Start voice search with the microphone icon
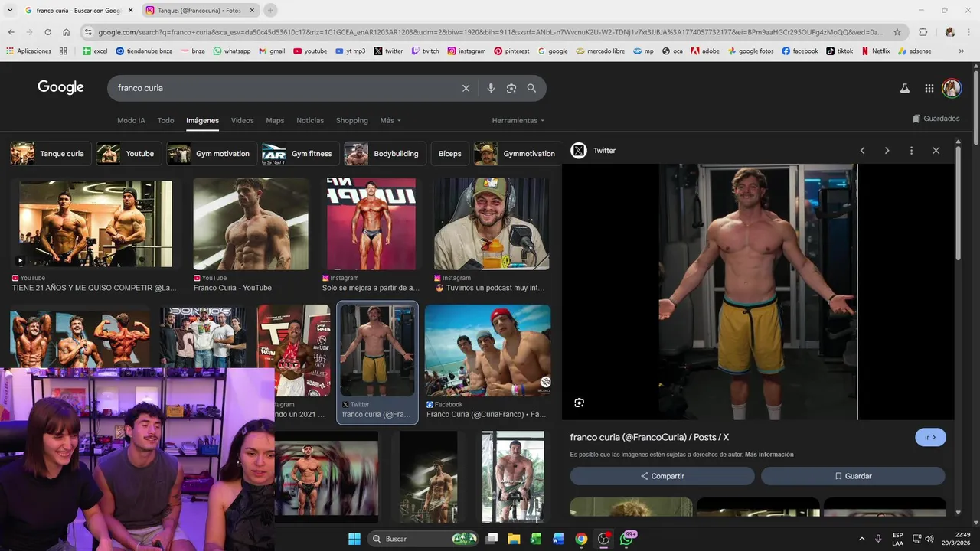Screen dimensions: 980x551 pos(491,88)
